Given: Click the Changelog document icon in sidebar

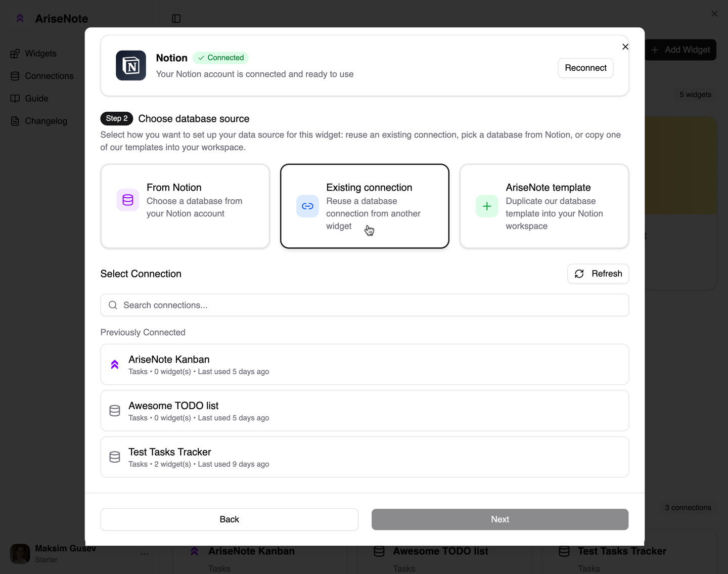Looking at the screenshot, I should pos(15,121).
